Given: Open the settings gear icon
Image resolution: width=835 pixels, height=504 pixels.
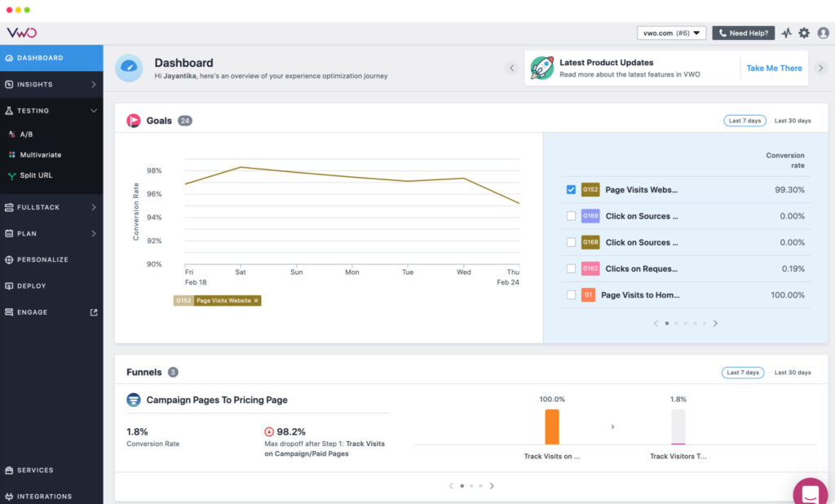Looking at the screenshot, I should click(x=803, y=33).
